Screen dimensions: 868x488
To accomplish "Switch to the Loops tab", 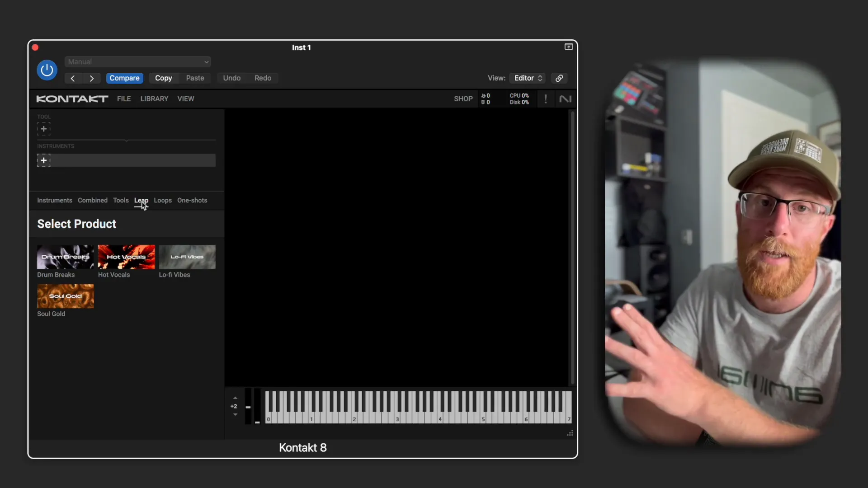I will click(163, 201).
